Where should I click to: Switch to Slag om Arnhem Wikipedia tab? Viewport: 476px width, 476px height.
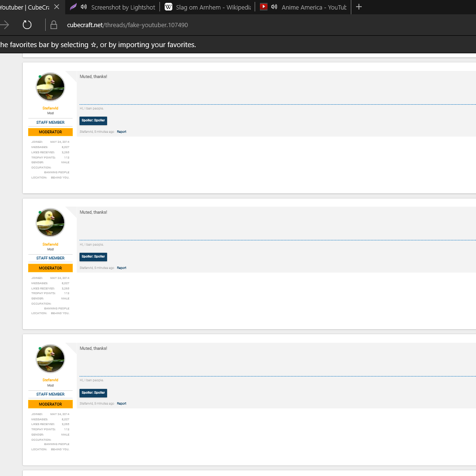[x=208, y=7]
